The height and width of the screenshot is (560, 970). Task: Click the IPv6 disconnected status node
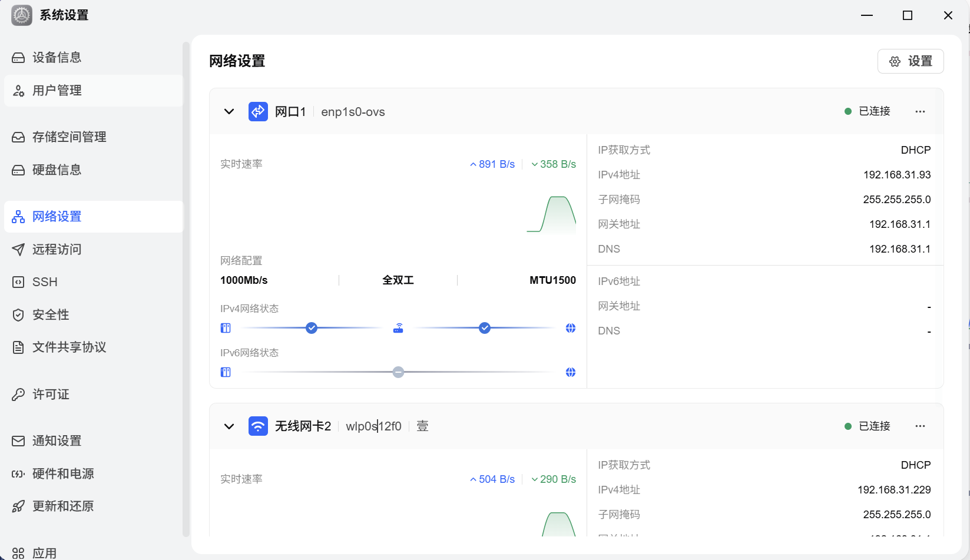click(x=398, y=372)
